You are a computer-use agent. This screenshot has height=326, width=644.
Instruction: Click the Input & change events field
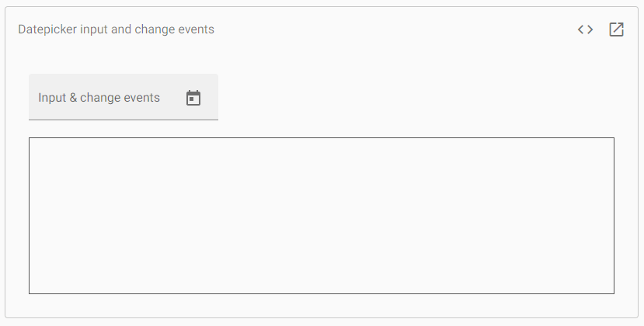(x=124, y=97)
